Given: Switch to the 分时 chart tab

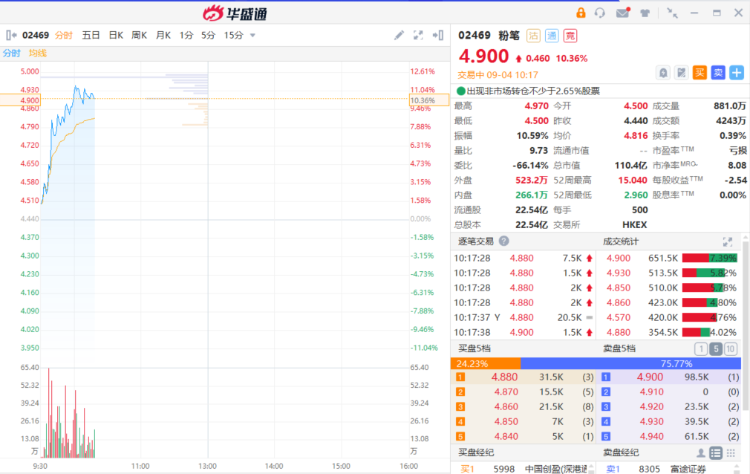Looking at the screenshot, I should 64,35.
